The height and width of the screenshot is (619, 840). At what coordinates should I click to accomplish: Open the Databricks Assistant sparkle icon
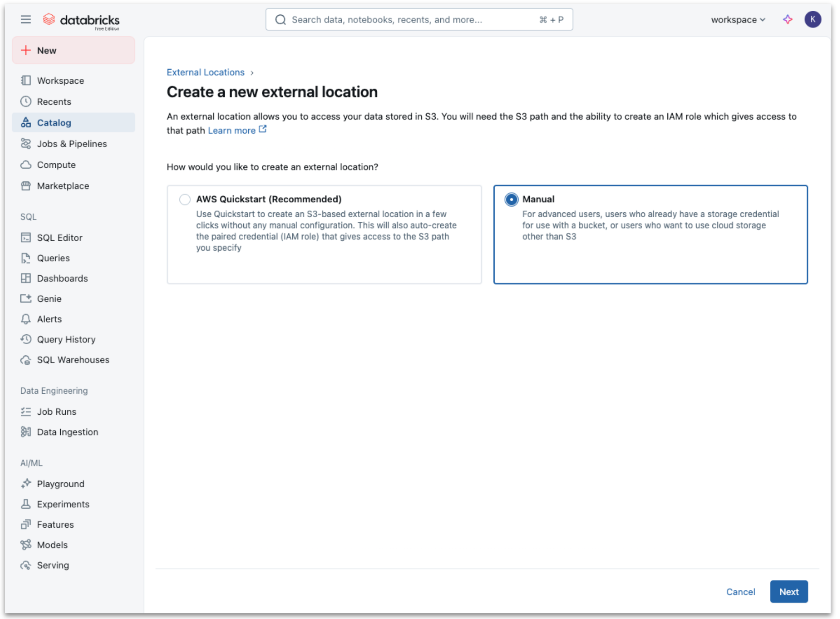[x=788, y=19]
